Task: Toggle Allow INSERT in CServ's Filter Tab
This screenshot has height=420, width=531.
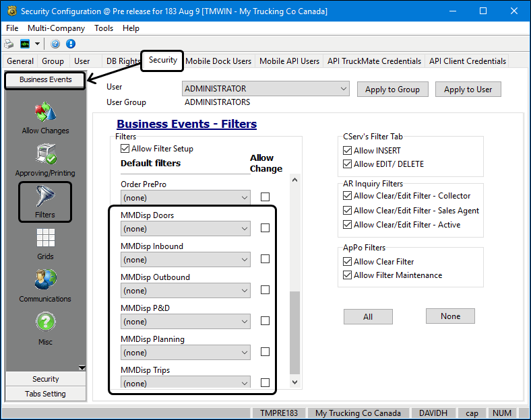Action: pyautogui.click(x=348, y=151)
